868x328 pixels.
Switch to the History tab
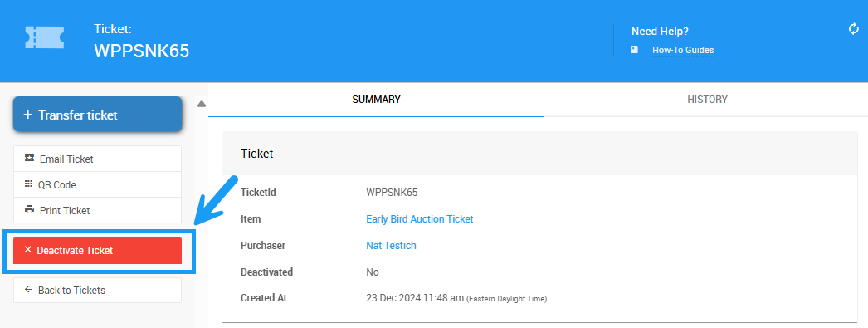tap(707, 100)
